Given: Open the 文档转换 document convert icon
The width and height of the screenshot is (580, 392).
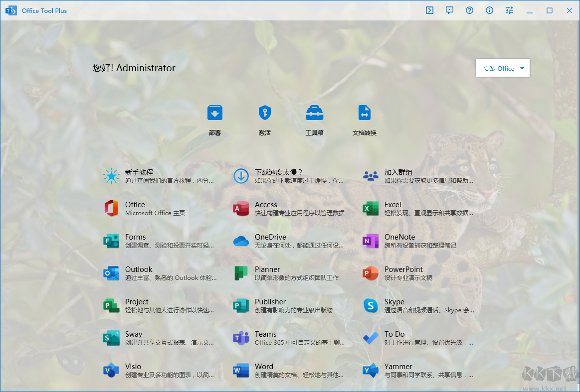Looking at the screenshot, I should pyautogui.click(x=365, y=113).
